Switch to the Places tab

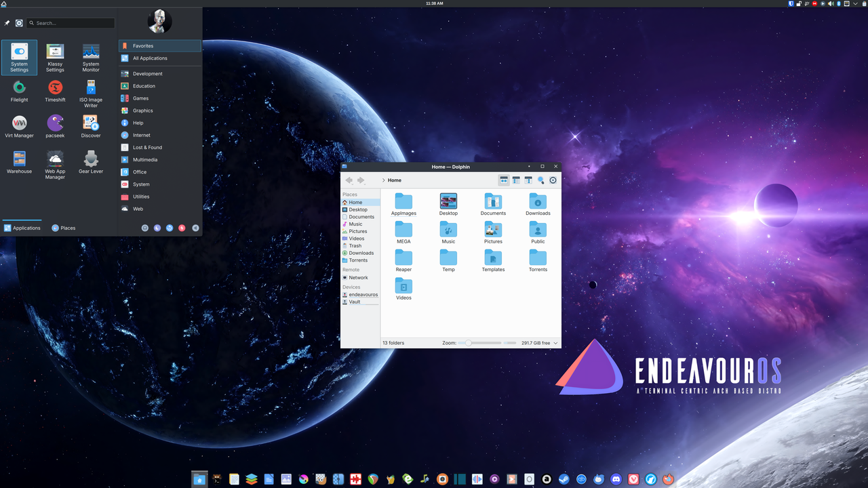64,228
